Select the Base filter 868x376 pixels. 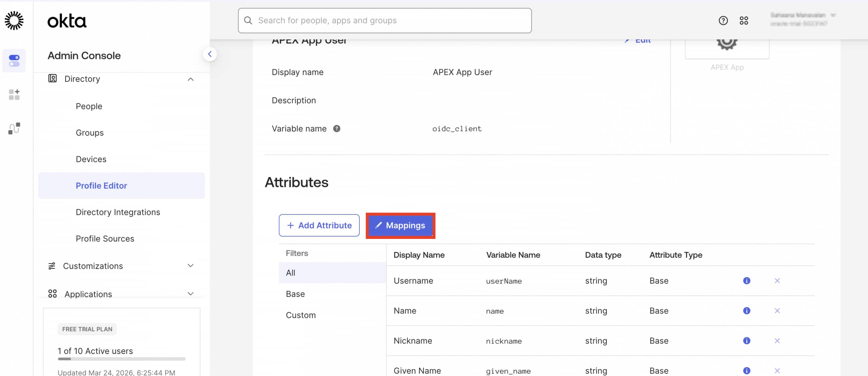click(x=295, y=294)
